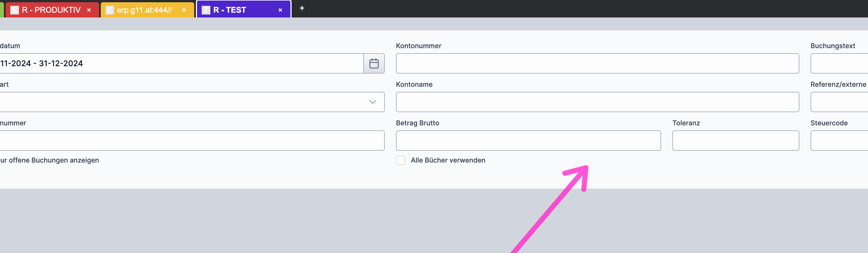Click the Referenz/externe input field
Image resolution: width=868 pixels, height=253 pixels.
pyautogui.click(x=839, y=102)
